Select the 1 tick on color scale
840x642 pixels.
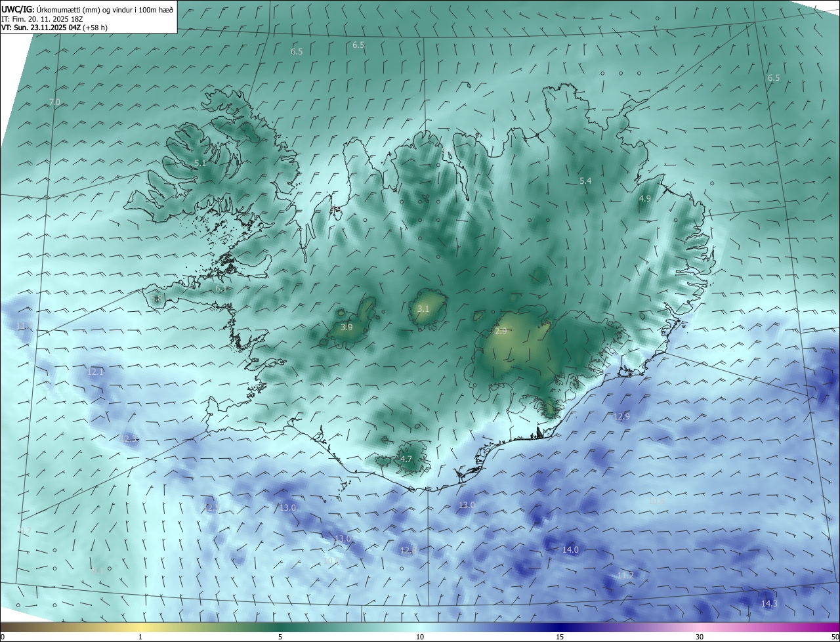(x=140, y=637)
